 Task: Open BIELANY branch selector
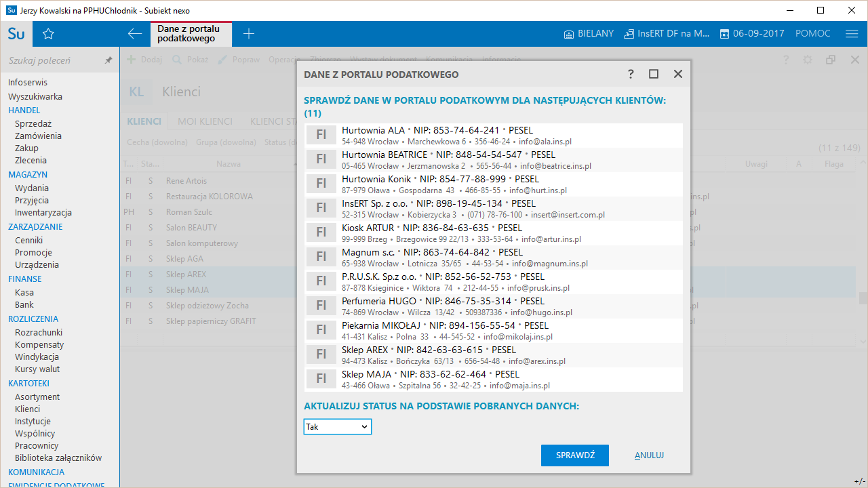click(589, 34)
